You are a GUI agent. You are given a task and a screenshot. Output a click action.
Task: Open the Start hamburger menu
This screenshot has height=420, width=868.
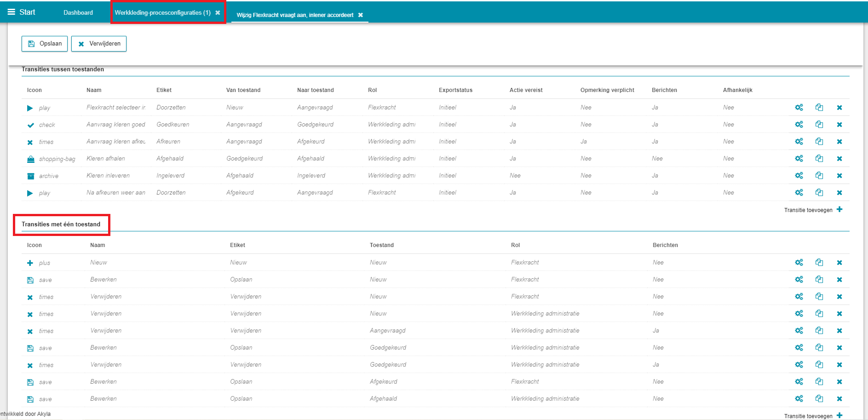click(x=11, y=12)
